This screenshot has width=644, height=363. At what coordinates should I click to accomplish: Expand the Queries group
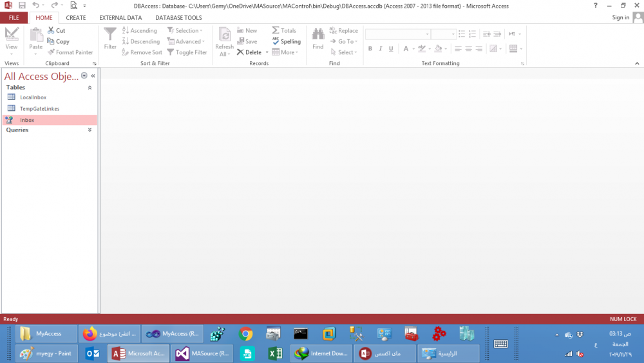point(90,130)
